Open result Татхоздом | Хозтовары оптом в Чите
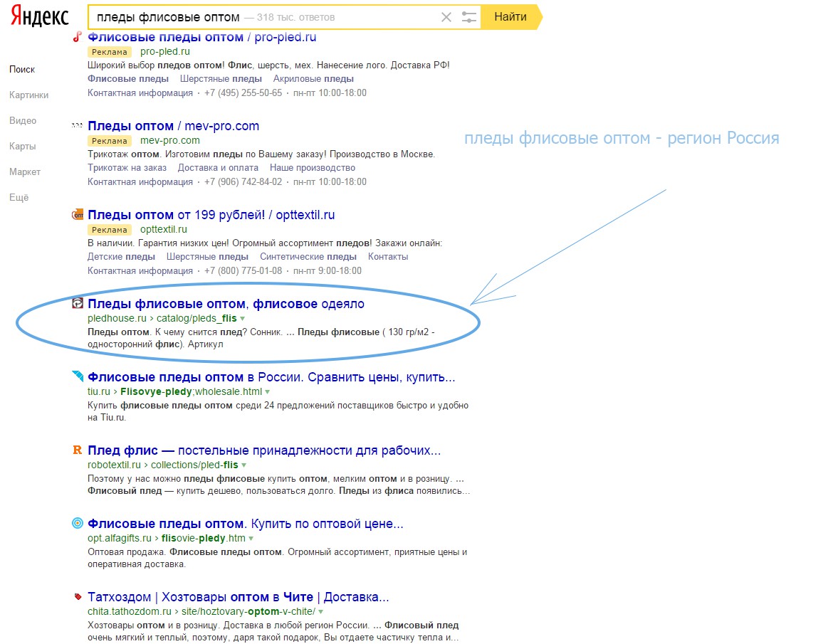This screenshot has height=644, width=833. (239, 597)
